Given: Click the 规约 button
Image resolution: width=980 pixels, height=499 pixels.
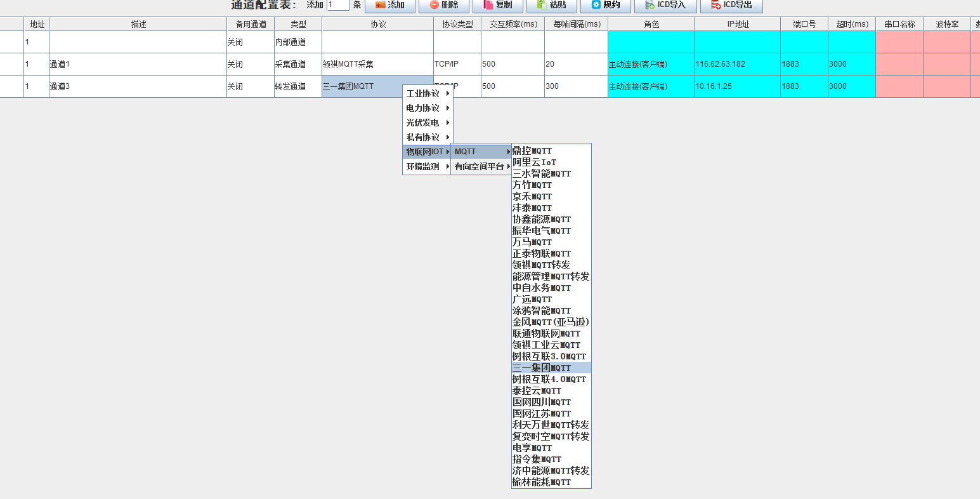Looking at the screenshot, I should (606, 5).
